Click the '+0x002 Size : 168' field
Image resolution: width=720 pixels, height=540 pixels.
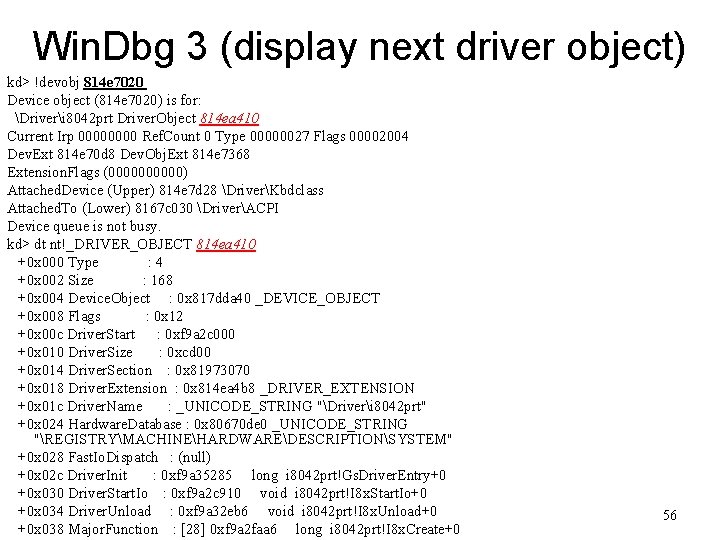(95, 281)
